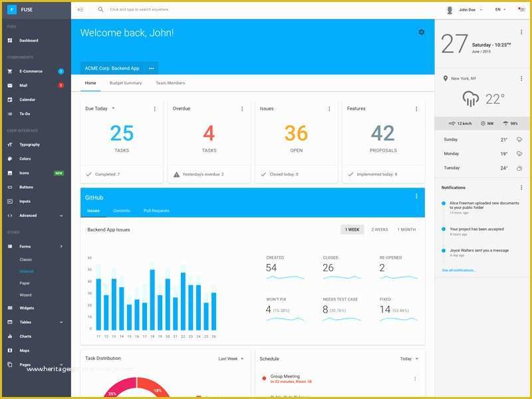Click the Sunday forecast row

click(482, 140)
